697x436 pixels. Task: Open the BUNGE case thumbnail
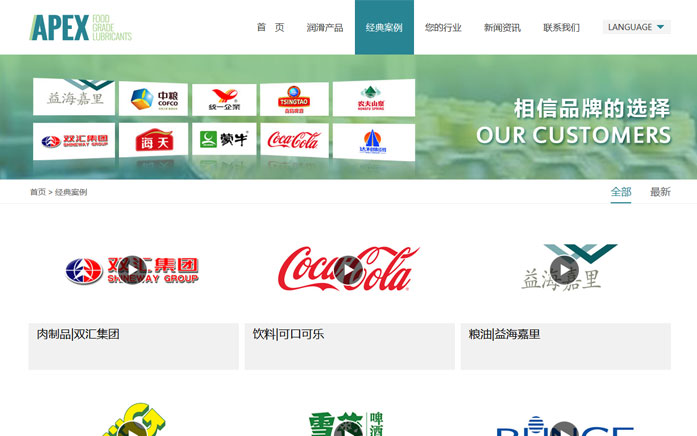(565, 426)
